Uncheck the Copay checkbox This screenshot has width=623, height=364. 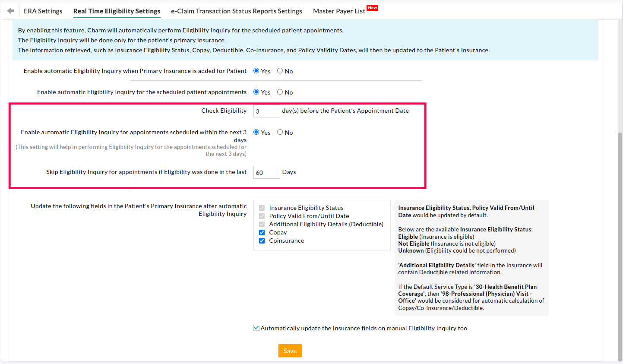click(262, 232)
